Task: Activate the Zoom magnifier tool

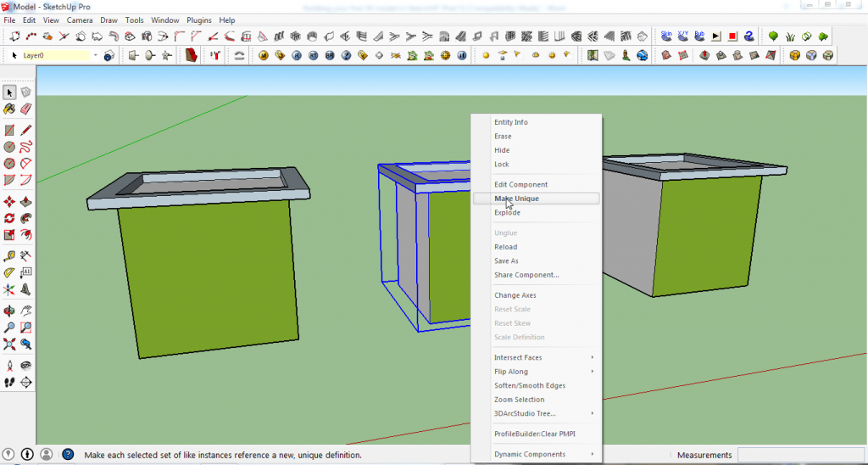Action: tap(9, 328)
